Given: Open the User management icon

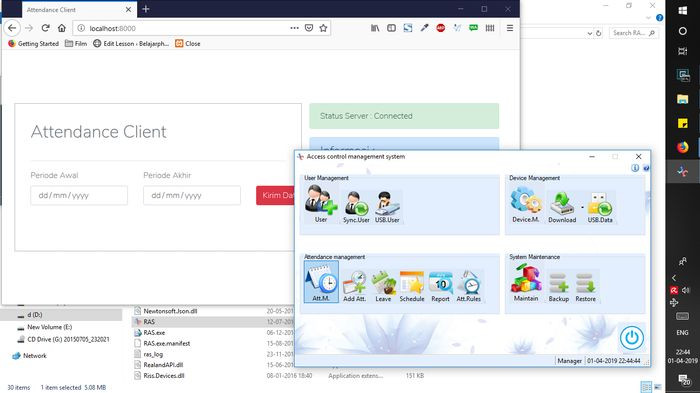Looking at the screenshot, I should (x=321, y=204).
